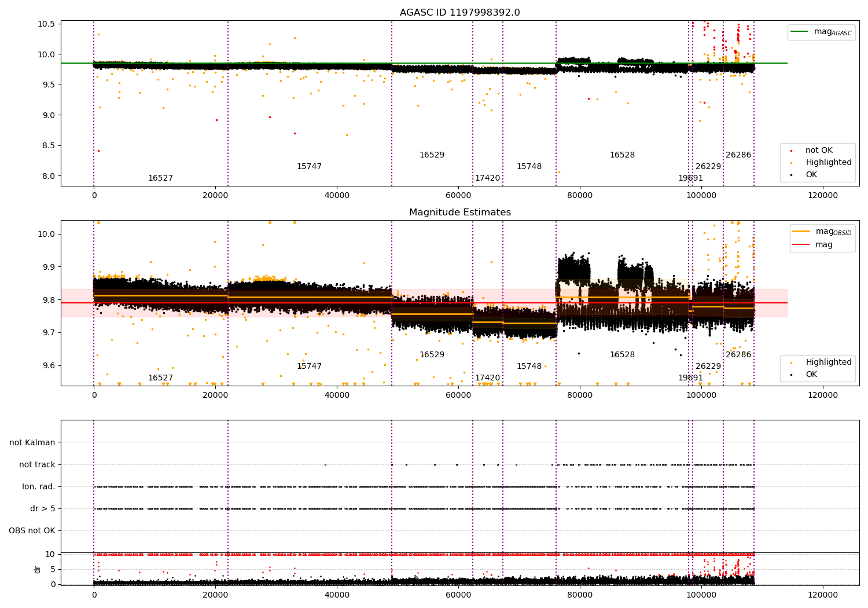Click the "Magnitude Estimates" plot title
This screenshot has height=608, width=868.
[459, 213]
